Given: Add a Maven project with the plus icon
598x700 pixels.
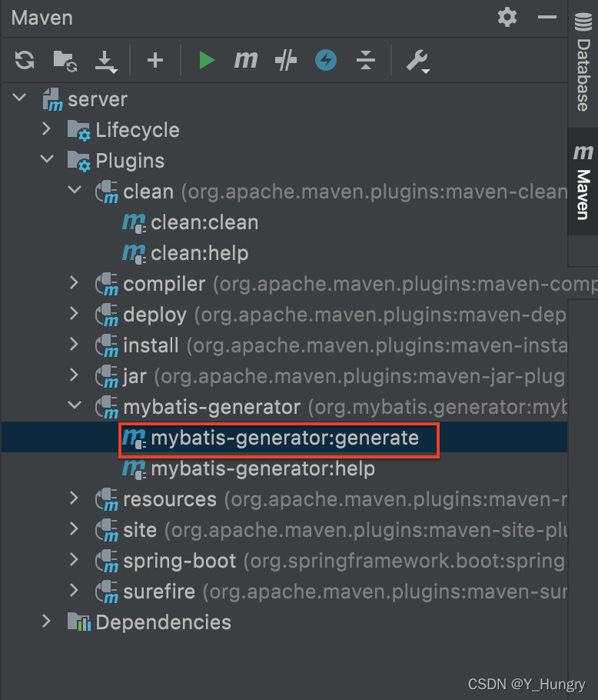Looking at the screenshot, I should tap(154, 60).
